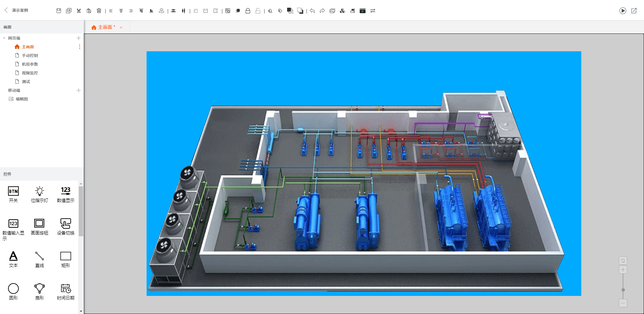Cut selection with scissors icon

tap(79, 11)
